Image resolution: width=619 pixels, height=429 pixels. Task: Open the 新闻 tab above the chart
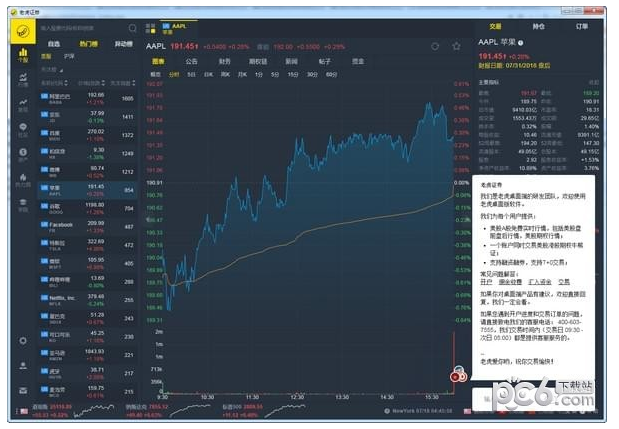(291, 61)
